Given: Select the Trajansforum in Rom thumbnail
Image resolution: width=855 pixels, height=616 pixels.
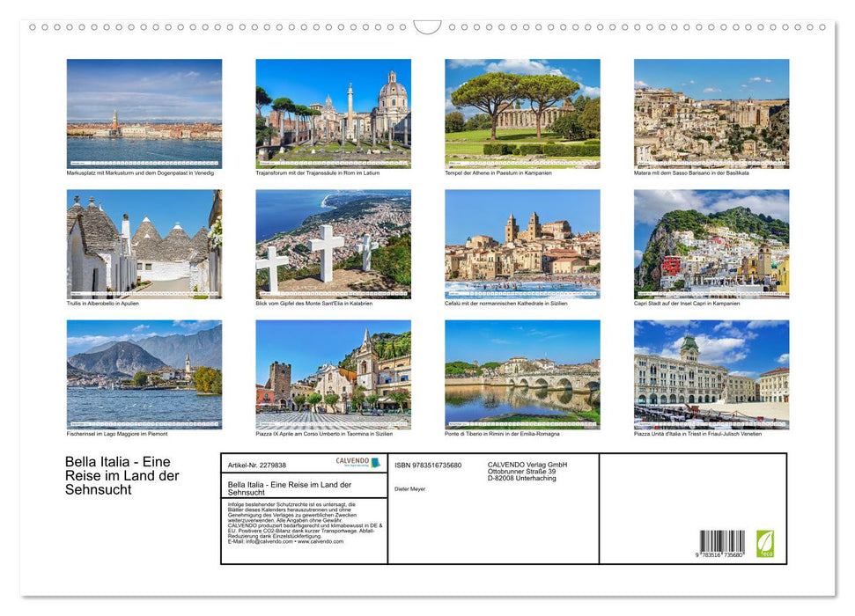Looking at the screenshot, I should point(333,111).
